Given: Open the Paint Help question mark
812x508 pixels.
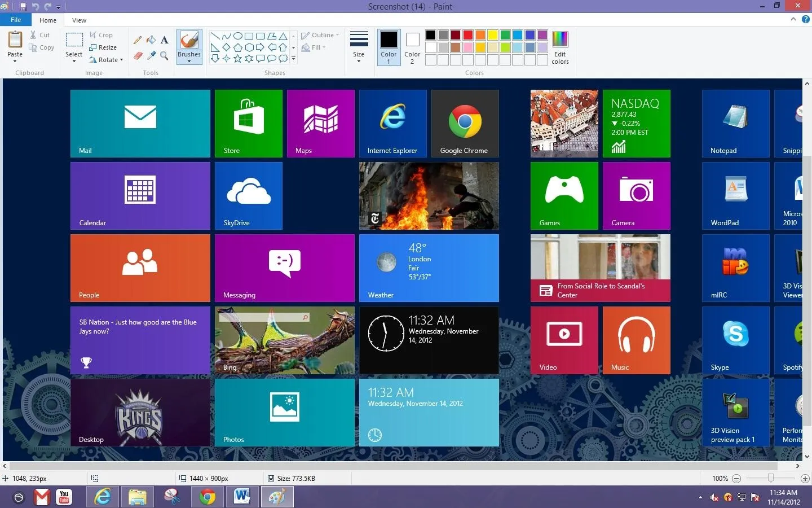Looking at the screenshot, I should point(805,19).
